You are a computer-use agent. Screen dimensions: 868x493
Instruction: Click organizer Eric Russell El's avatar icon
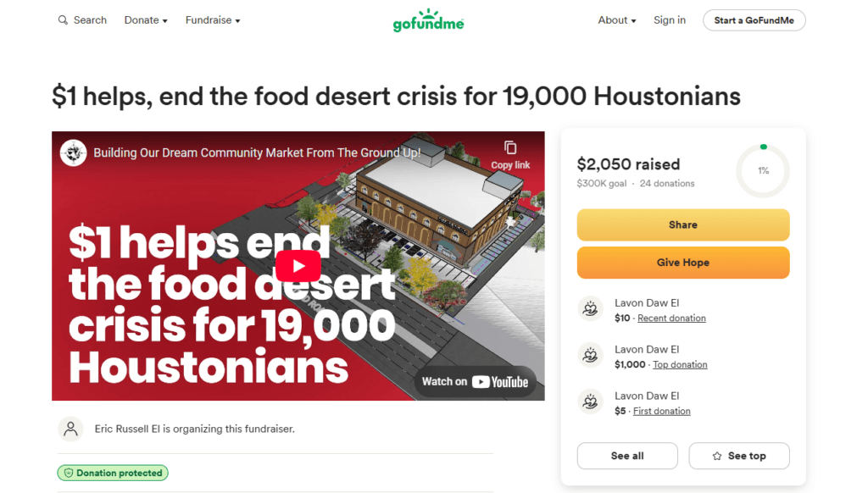tap(71, 429)
